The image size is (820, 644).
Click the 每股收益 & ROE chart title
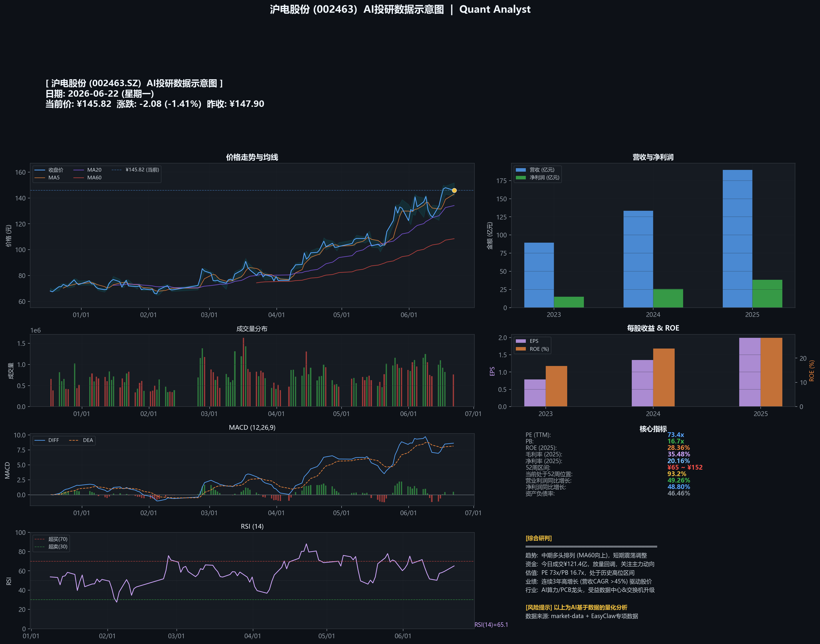coord(653,328)
